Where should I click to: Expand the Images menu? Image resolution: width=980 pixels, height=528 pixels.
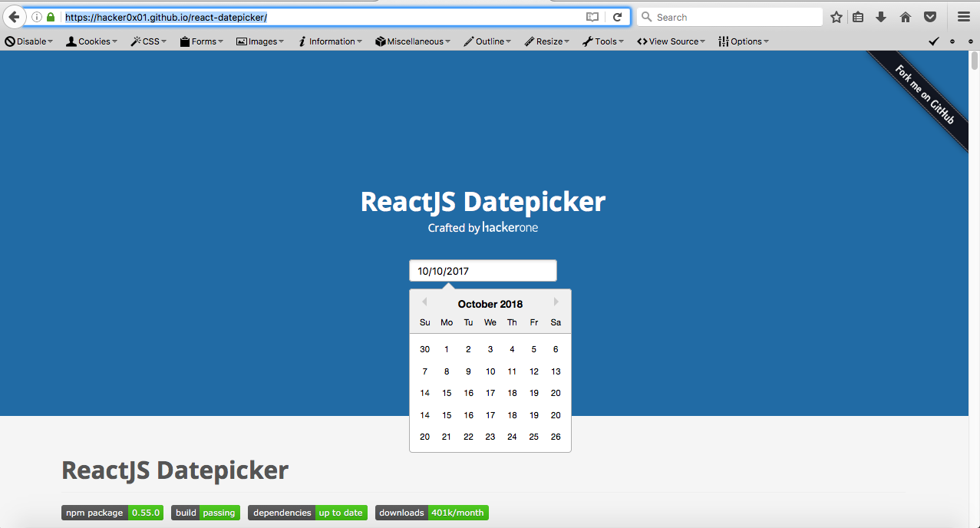click(260, 41)
